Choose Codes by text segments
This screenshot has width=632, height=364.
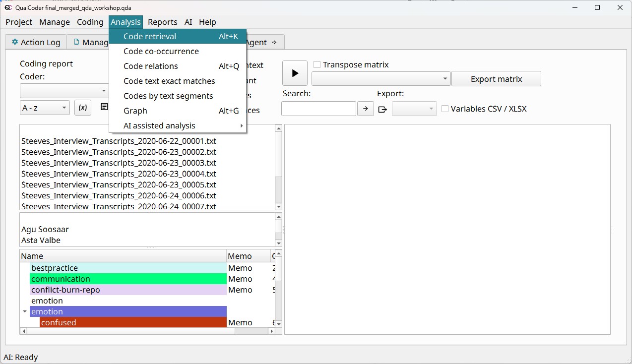[x=178, y=96]
